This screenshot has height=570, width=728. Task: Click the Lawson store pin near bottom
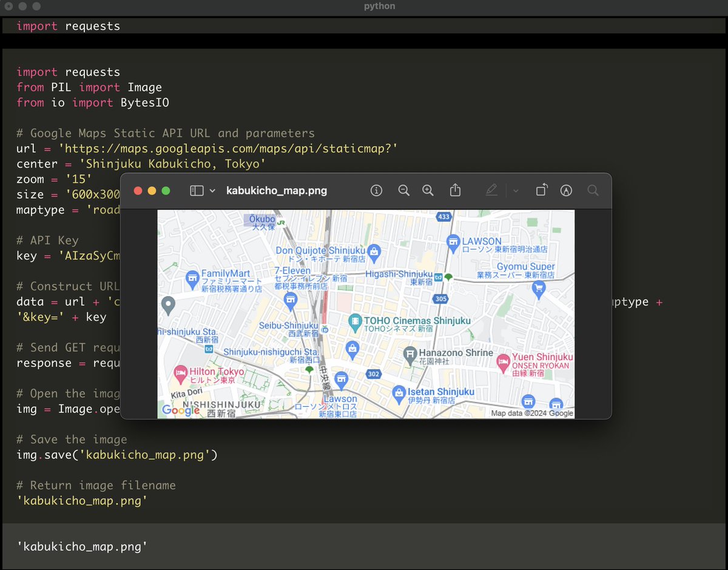341,381
